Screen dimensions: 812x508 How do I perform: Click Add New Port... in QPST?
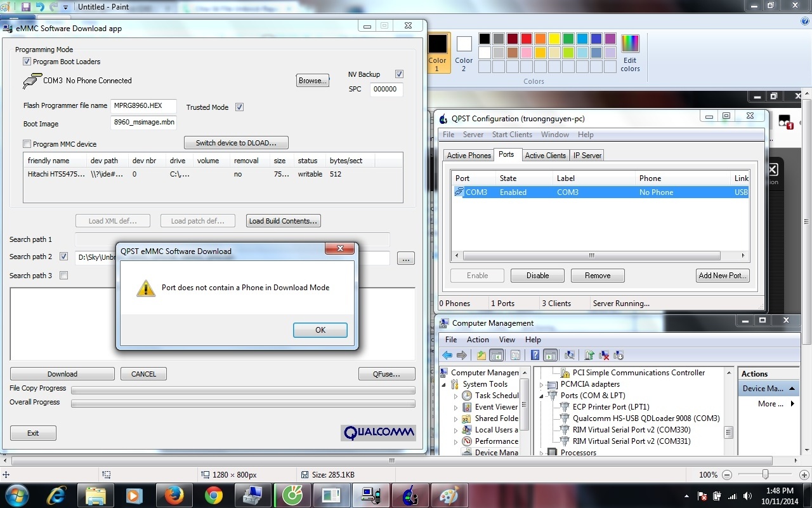[x=723, y=276]
